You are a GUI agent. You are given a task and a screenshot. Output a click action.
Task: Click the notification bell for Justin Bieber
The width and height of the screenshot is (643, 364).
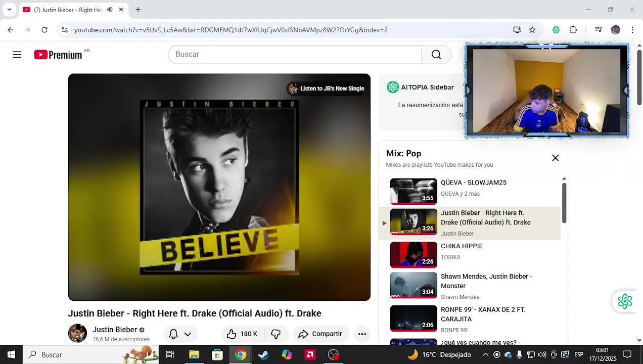[173, 334]
